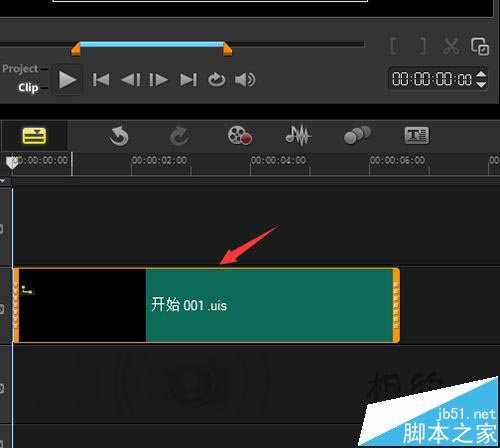Select the right orange trim marker
This screenshot has width=500, height=448.
[x=228, y=49]
